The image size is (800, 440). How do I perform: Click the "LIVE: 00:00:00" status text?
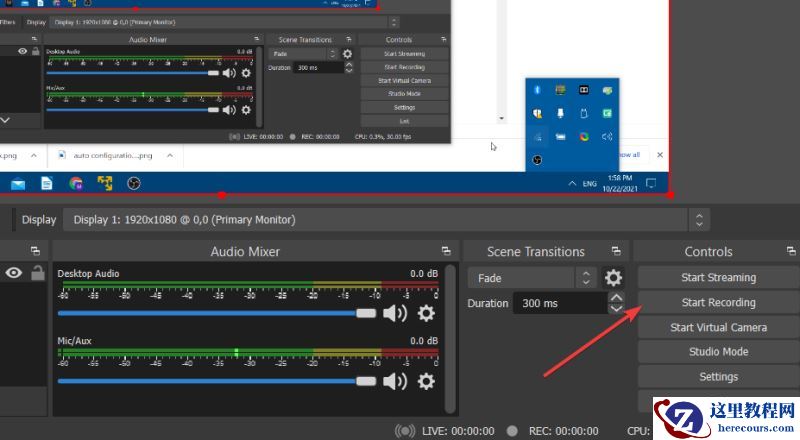[x=458, y=431]
